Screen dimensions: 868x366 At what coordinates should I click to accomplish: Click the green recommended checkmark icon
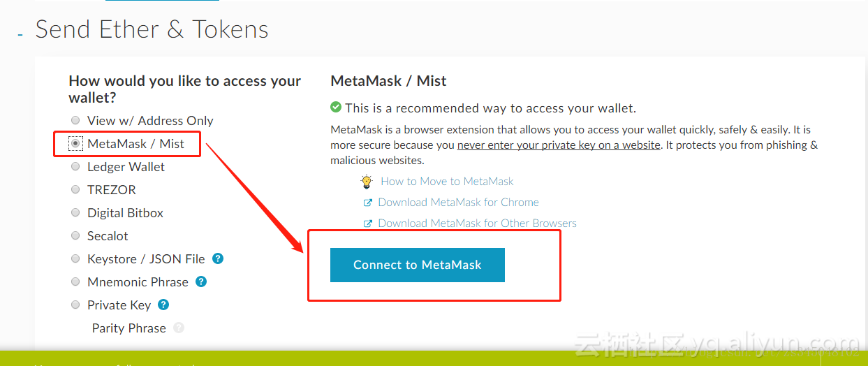click(336, 108)
